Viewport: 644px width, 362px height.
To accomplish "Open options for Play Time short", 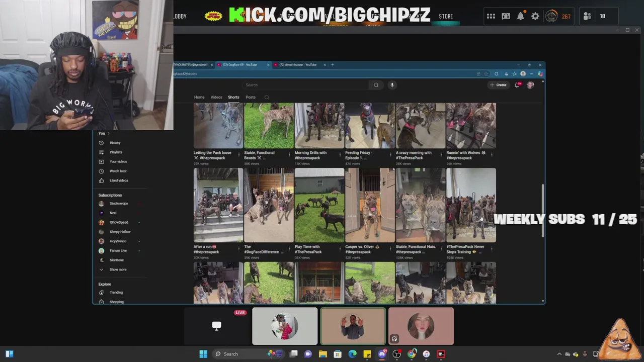I will point(340,248).
